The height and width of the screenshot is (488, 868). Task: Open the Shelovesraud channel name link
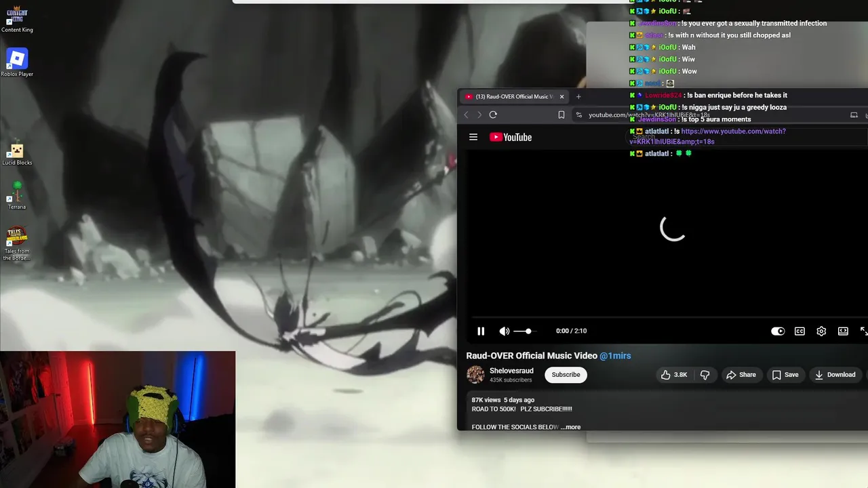pyautogui.click(x=511, y=371)
